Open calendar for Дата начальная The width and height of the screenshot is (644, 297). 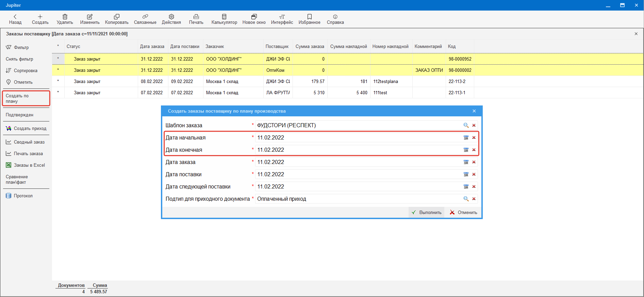[466, 137]
